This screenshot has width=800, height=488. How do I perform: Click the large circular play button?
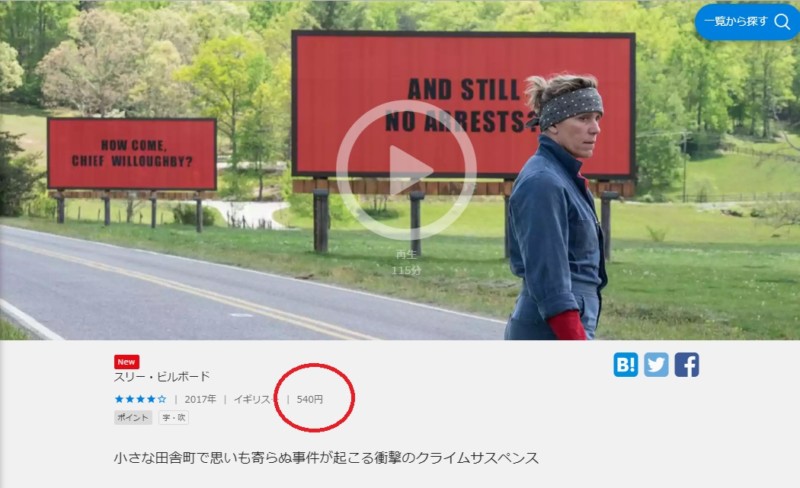click(406, 169)
